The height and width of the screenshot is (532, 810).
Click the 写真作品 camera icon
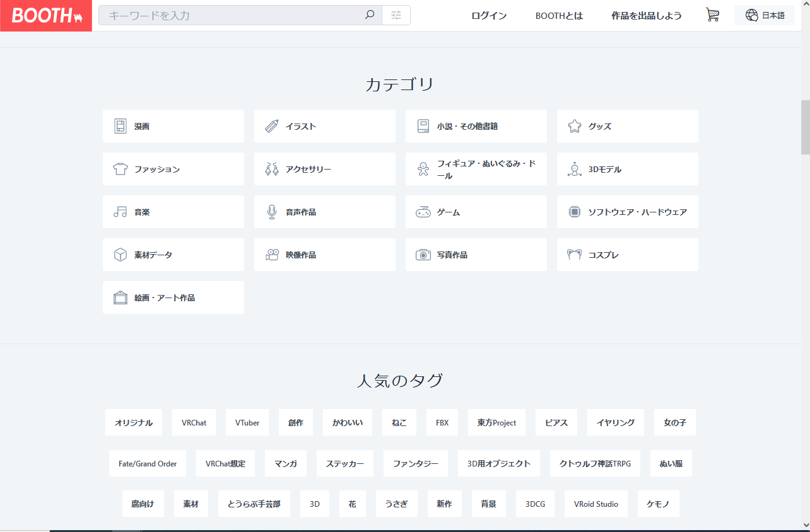(x=423, y=255)
